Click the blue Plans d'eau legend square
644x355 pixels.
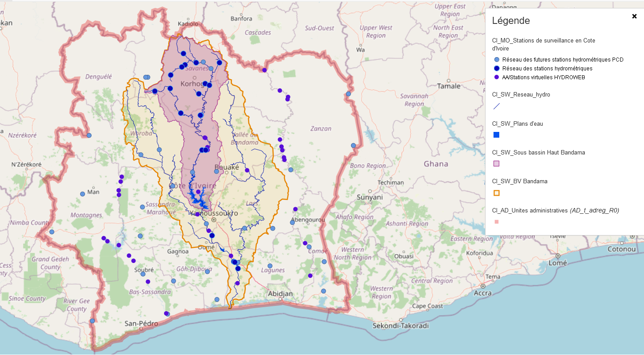click(x=497, y=135)
